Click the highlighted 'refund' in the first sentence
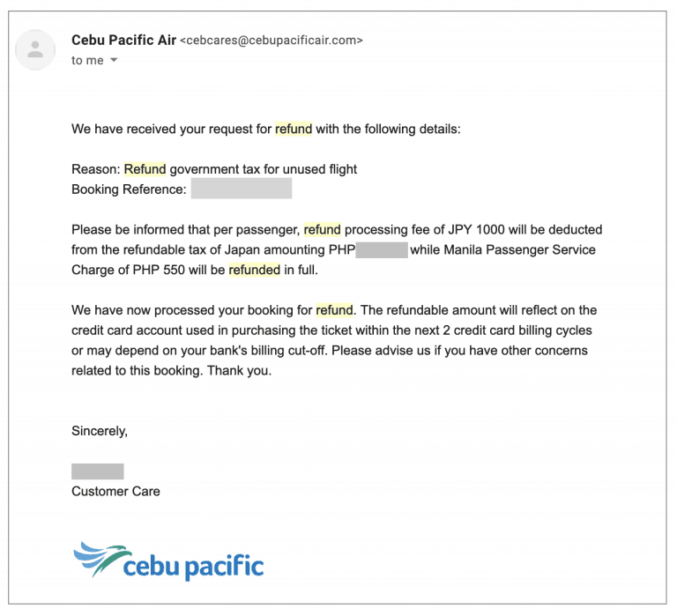Viewport: 677px width, 616px height. [294, 129]
